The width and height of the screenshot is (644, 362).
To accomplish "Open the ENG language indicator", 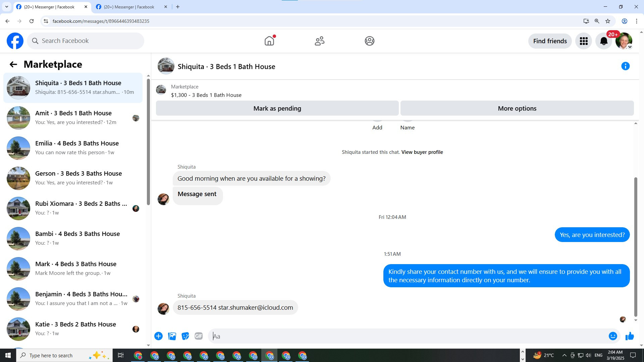I will pos(599,355).
